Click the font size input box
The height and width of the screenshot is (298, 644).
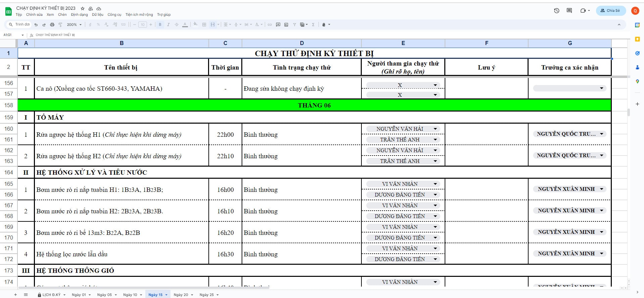[x=143, y=25]
